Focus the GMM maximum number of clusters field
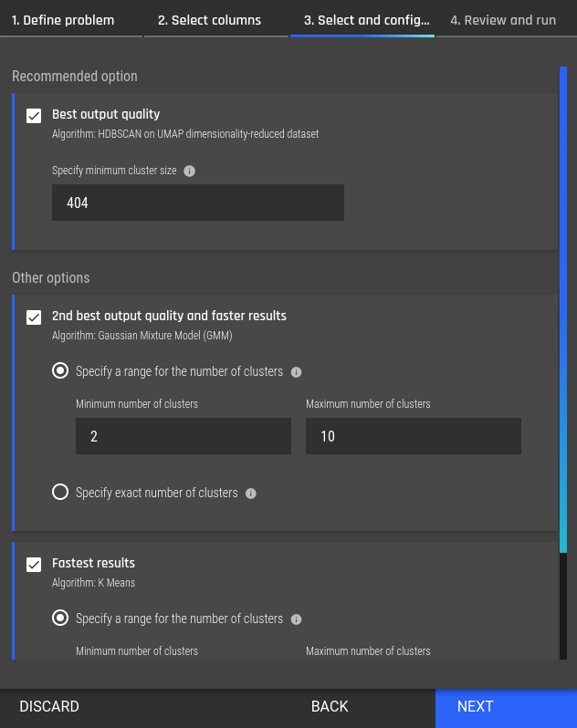 [x=414, y=436]
